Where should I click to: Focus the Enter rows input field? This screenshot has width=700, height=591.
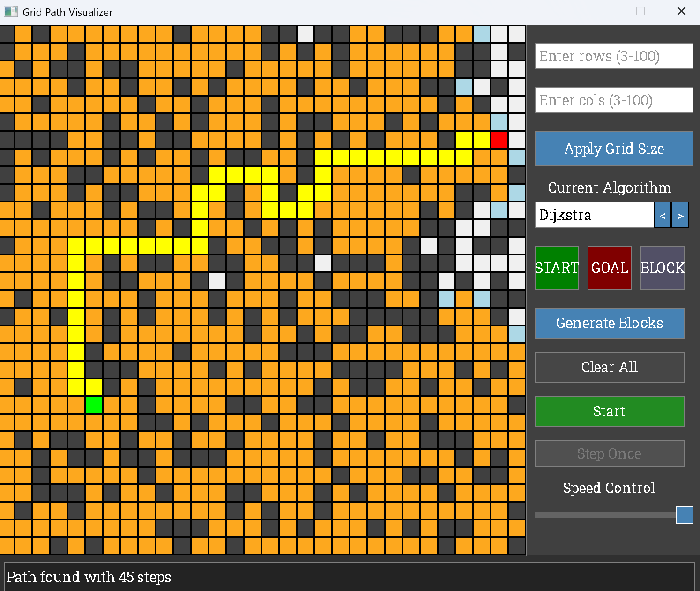[613, 56]
